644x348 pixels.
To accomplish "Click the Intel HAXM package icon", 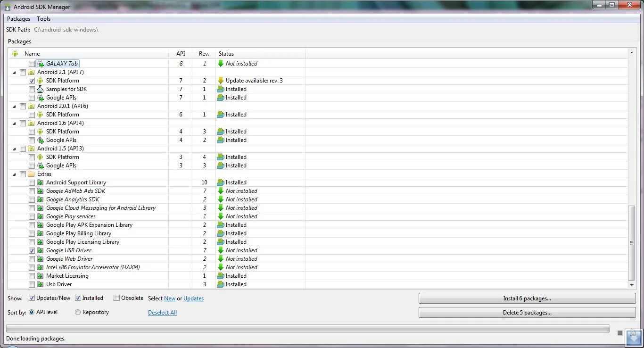I will click(x=41, y=267).
